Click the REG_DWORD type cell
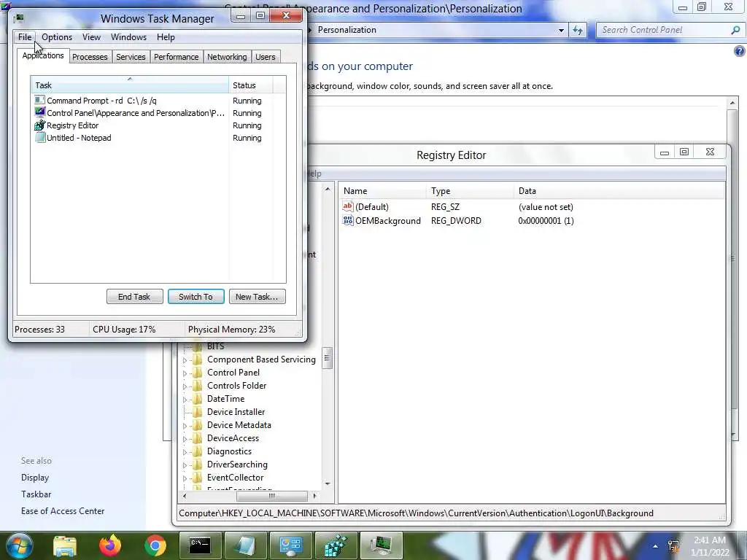 click(456, 220)
